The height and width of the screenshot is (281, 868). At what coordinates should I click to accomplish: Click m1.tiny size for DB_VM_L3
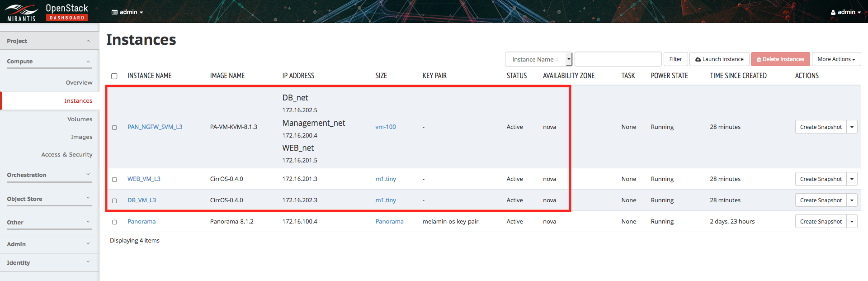point(386,200)
